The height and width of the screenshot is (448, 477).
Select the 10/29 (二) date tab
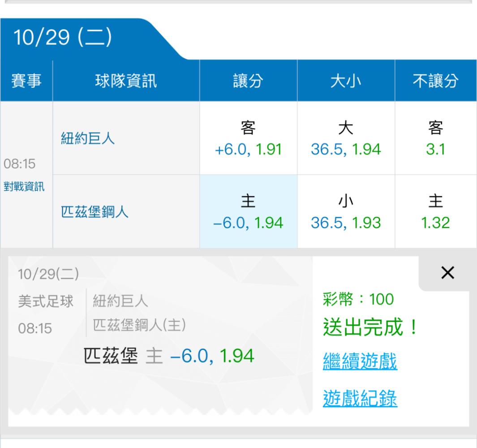pyautogui.click(x=63, y=38)
